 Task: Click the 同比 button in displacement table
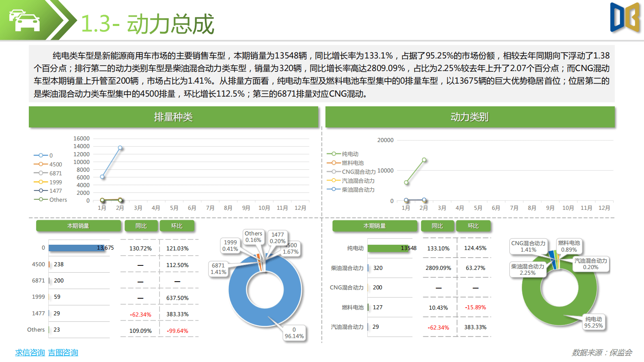point(141,226)
